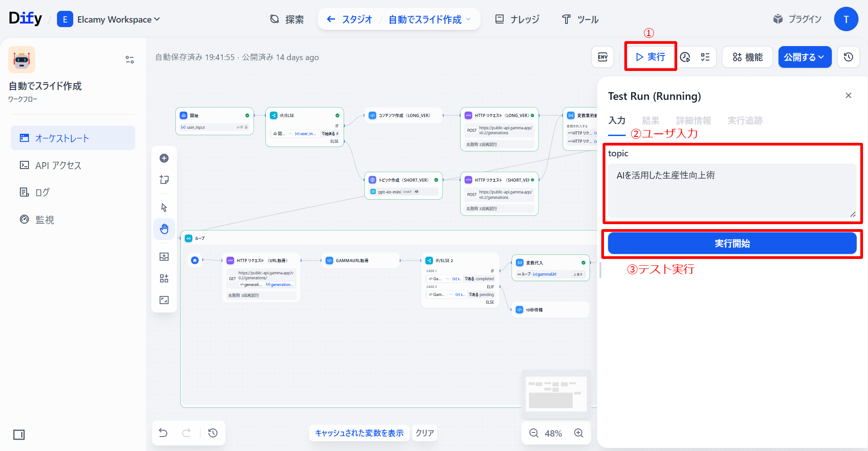Zoom out with the magnifier minus icon

click(534, 433)
